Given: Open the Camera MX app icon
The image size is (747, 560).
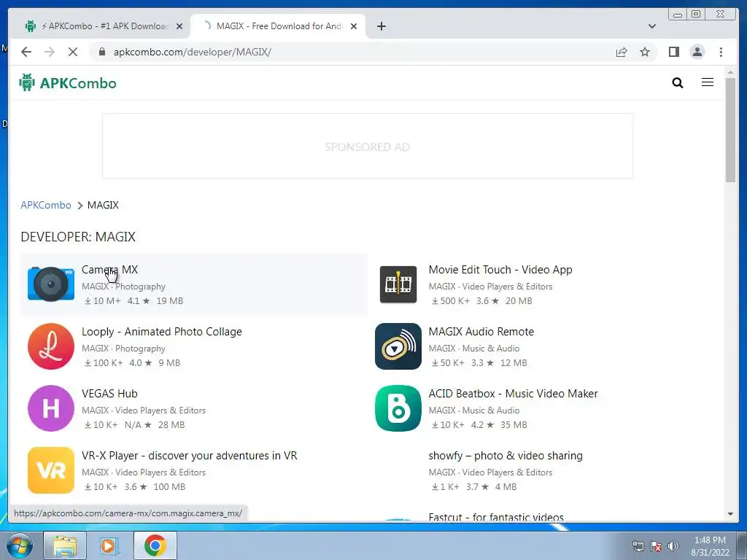Looking at the screenshot, I should 51,284.
